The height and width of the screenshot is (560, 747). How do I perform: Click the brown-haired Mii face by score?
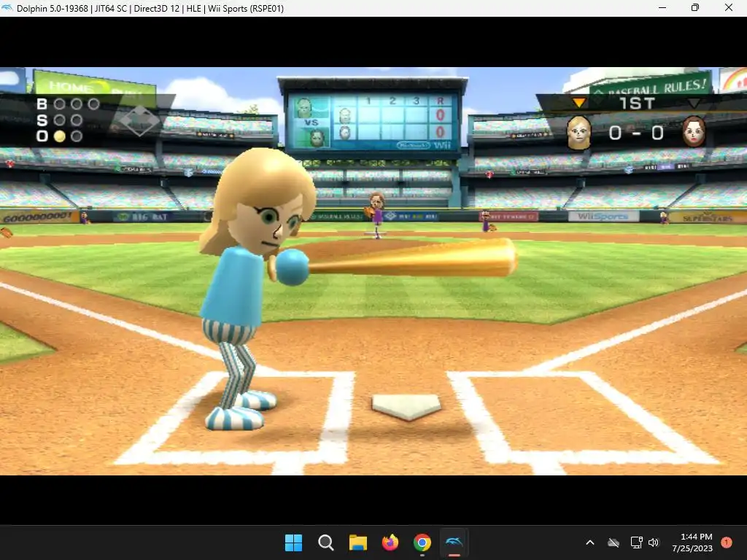(694, 131)
